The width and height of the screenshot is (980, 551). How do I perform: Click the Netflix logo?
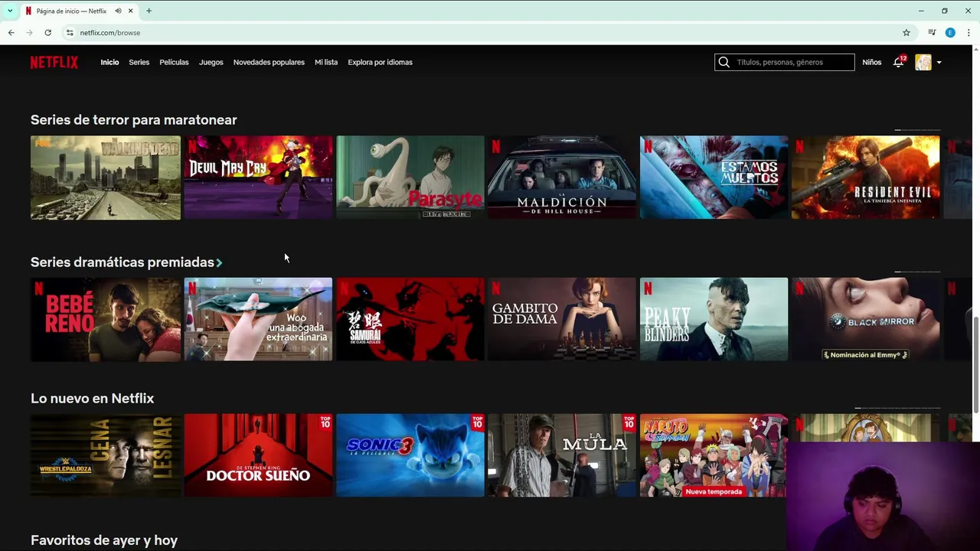pos(54,62)
